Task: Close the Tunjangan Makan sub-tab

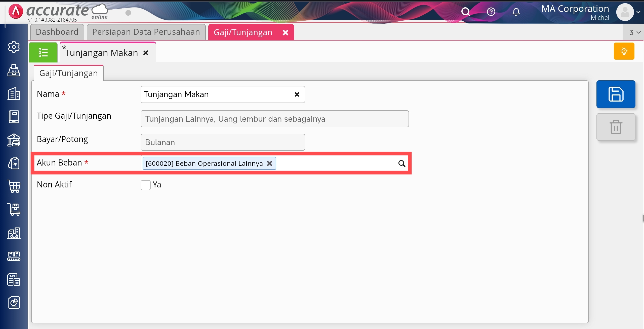Action: [146, 53]
